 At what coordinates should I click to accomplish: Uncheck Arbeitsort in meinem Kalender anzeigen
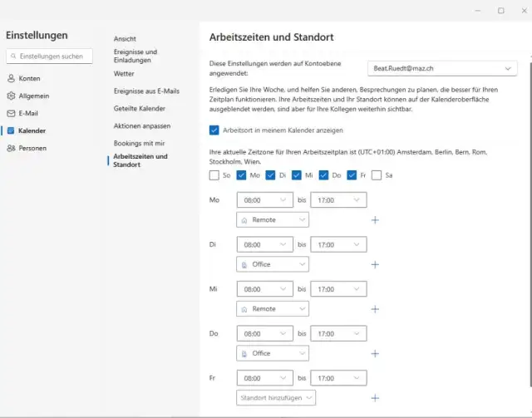(214, 130)
